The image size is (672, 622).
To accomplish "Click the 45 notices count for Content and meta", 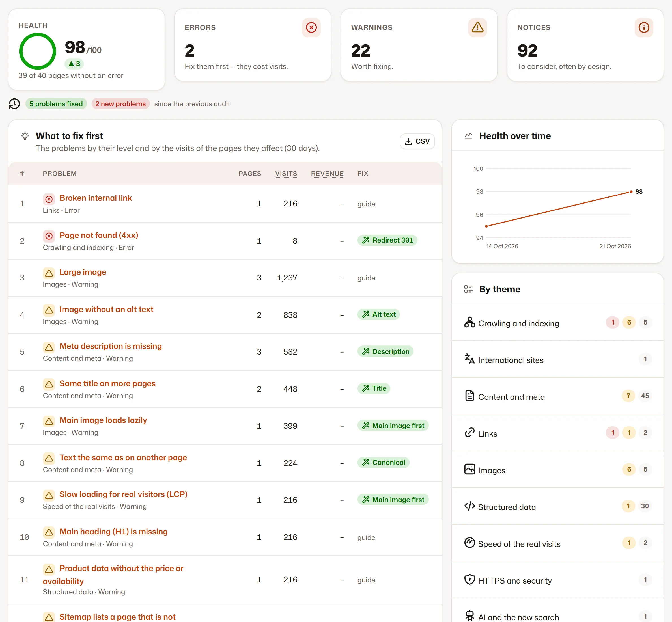I will click(x=645, y=396).
